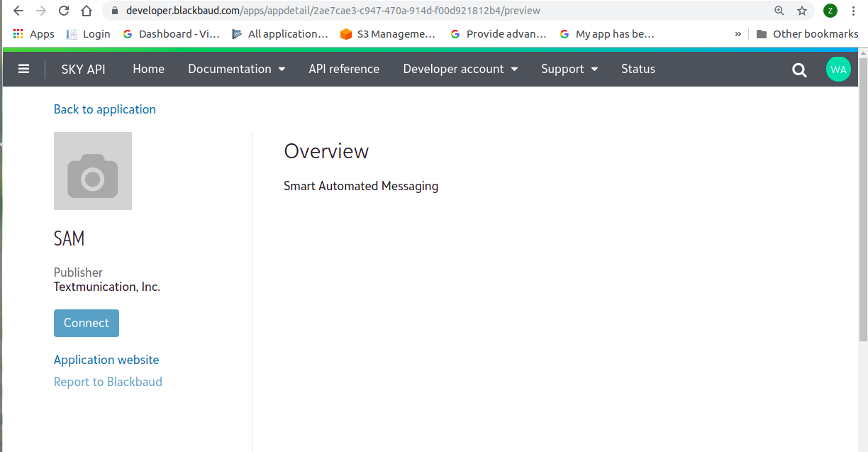
Task: Click the SKY API brand link
Action: pyautogui.click(x=84, y=69)
